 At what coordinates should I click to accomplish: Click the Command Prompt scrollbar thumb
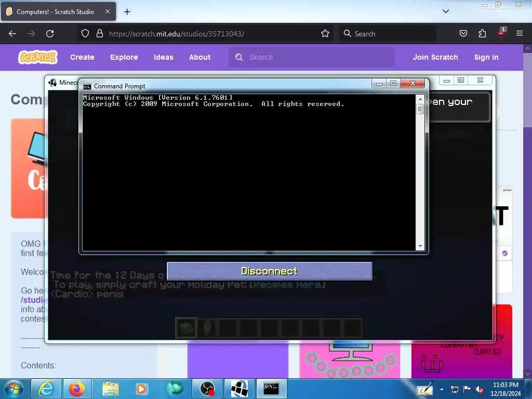tap(420, 109)
